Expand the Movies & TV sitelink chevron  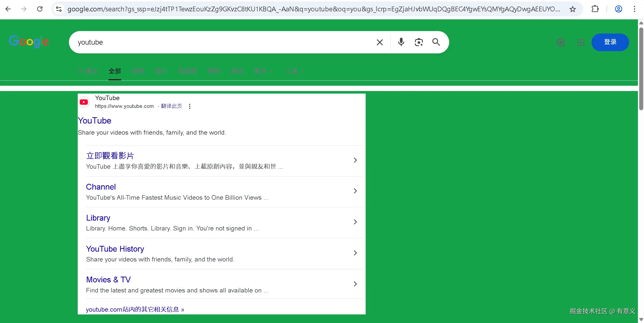coord(355,284)
